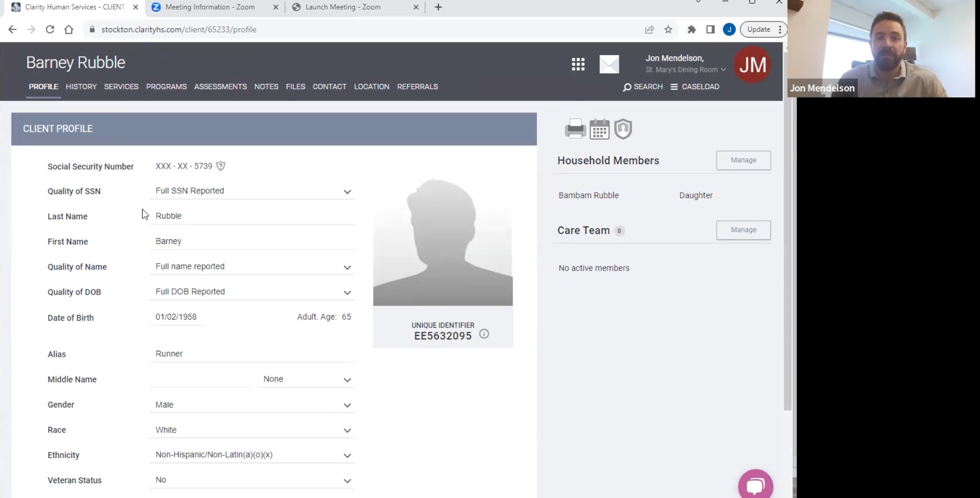Expand St. Mary's Dining Room agency switcher
Screen dimensions: 980x498
click(x=685, y=70)
